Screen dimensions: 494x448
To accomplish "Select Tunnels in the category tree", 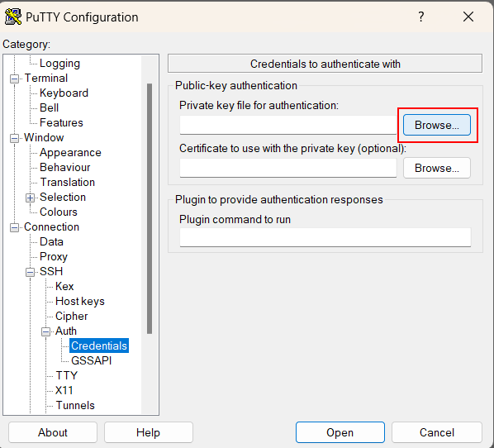I will 75,405.
